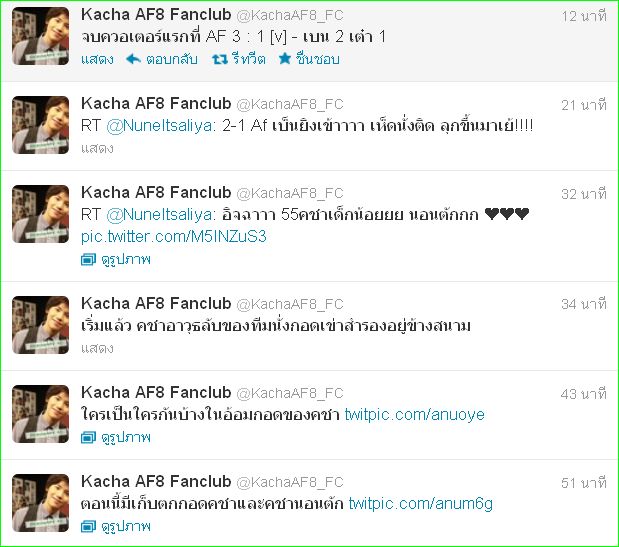
Task: Open the pic.twitter.com/M5INZuS3 link
Action: [x=174, y=236]
